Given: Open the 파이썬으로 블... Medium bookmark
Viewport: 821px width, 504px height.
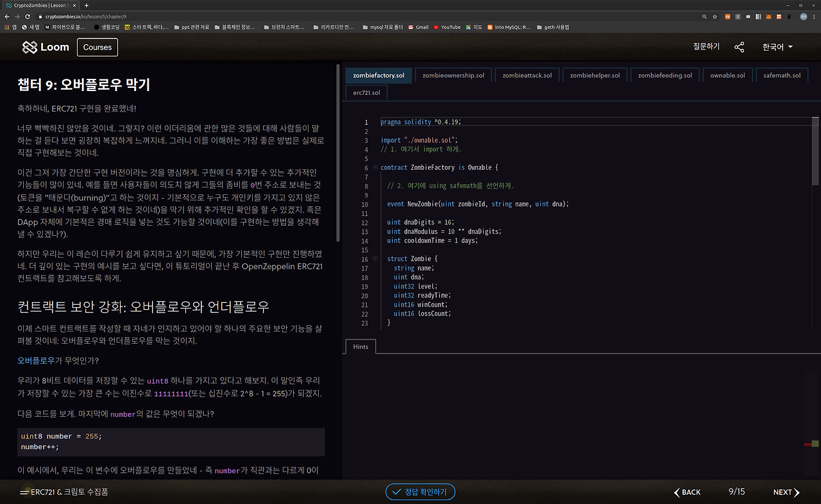Looking at the screenshot, I should click(x=65, y=27).
